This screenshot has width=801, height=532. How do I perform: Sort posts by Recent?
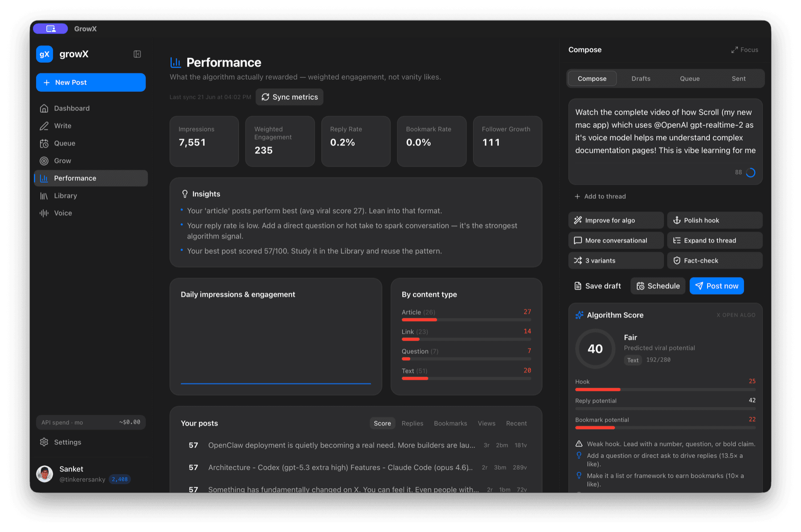coord(516,423)
